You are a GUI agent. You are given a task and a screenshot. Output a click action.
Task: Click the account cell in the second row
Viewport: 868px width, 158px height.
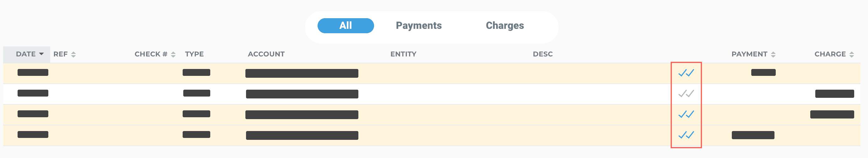[x=302, y=94]
